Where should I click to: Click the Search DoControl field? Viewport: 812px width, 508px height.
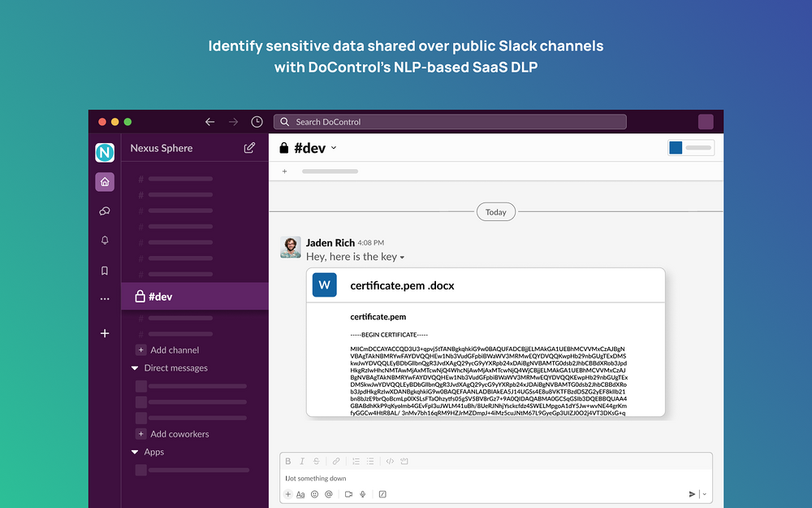pos(450,122)
